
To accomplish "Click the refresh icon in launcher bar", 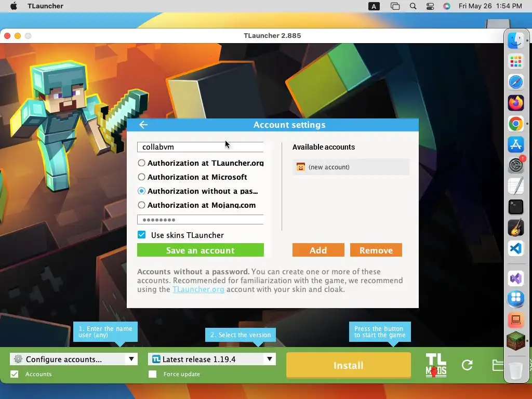I will (467, 365).
